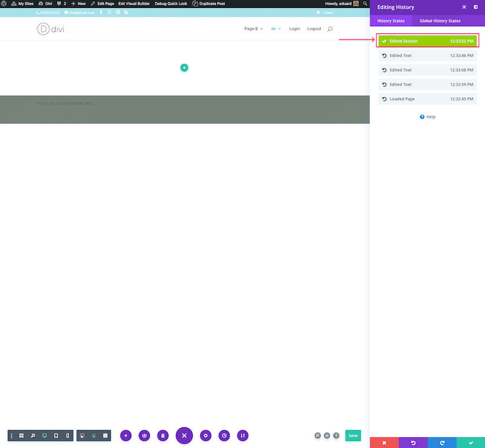Click the purple undo button in panel footer

pyautogui.click(x=413, y=443)
